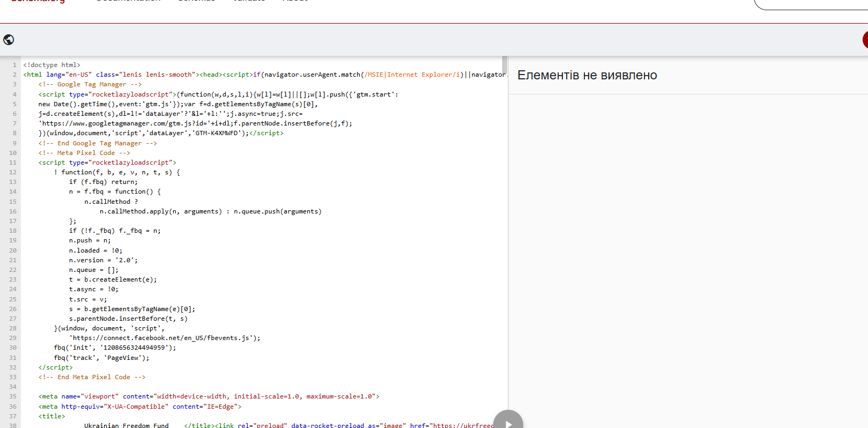The height and width of the screenshot is (428, 868).
Task: Click the "<!-- End Meta Pixel Code -->" comment
Action: [x=92, y=377]
